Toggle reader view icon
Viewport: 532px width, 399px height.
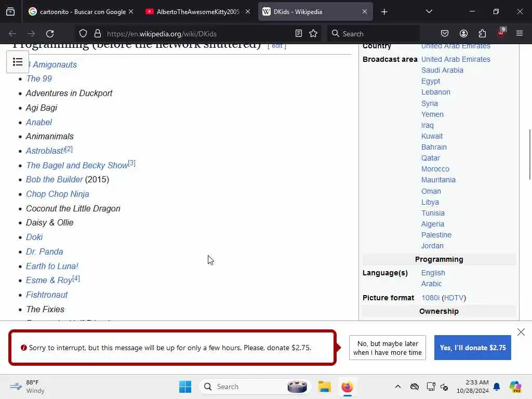tap(299, 34)
